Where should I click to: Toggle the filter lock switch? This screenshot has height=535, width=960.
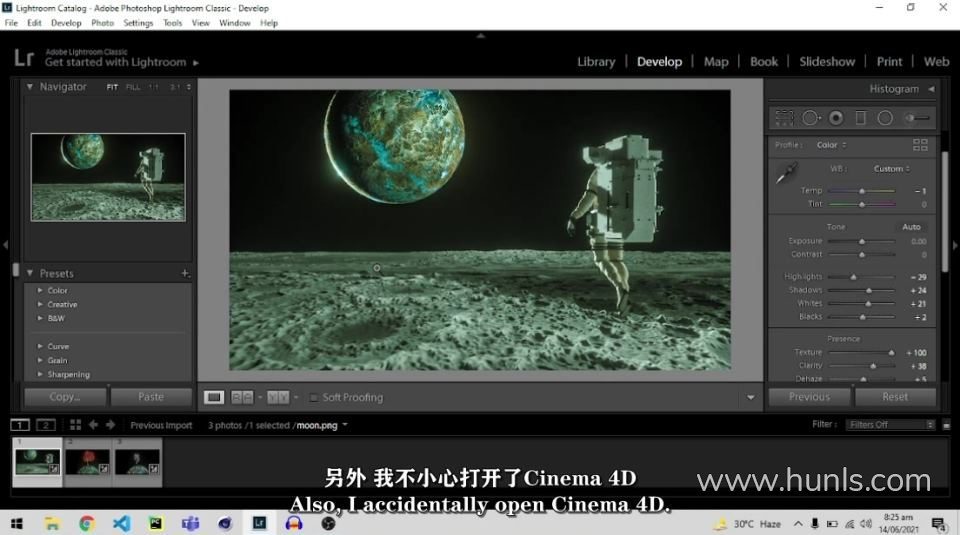[946, 424]
